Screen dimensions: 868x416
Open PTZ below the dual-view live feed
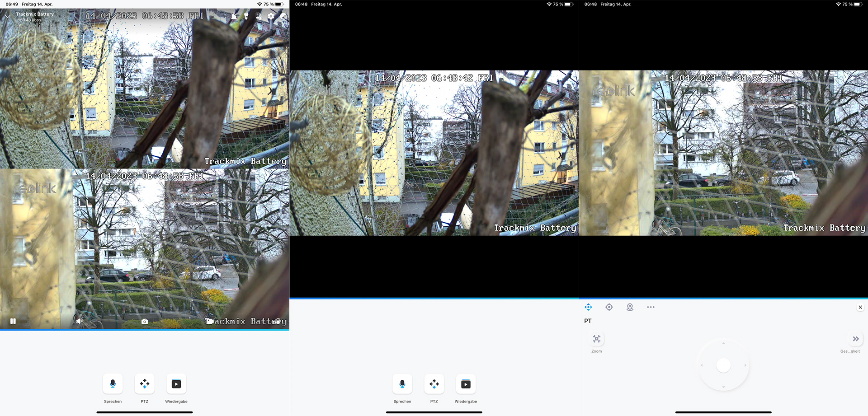145,384
